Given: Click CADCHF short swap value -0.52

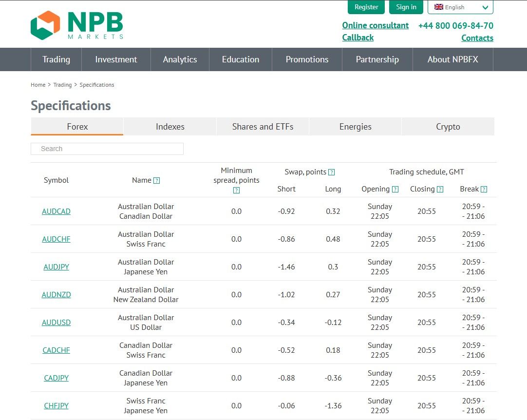Looking at the screenshot, I should point(286,350).
